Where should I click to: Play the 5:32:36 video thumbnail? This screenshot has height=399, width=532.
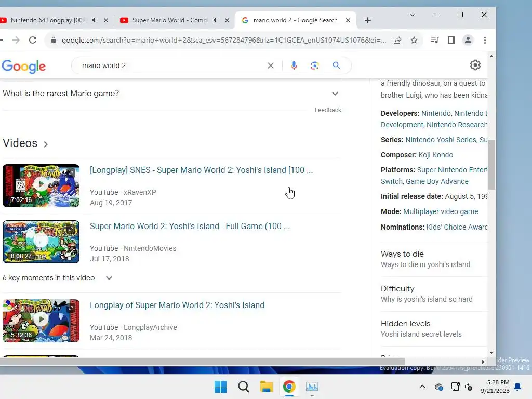[x=41, y=321]
